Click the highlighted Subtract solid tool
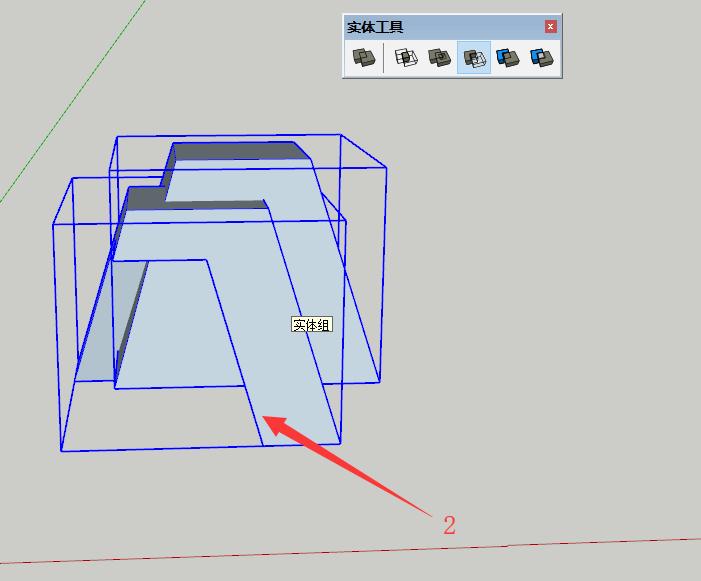701x581 pixels. tap(474, 58)
